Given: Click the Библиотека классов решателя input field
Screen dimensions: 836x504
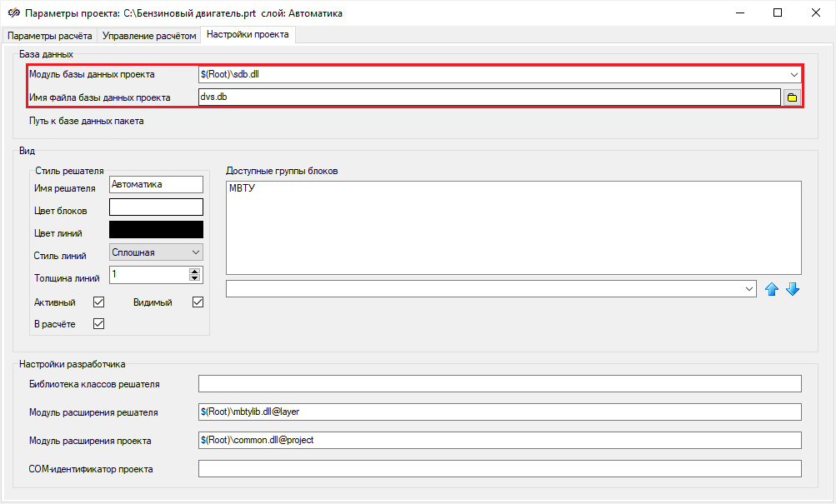Looking at the screenshot, I should point(498,383).
